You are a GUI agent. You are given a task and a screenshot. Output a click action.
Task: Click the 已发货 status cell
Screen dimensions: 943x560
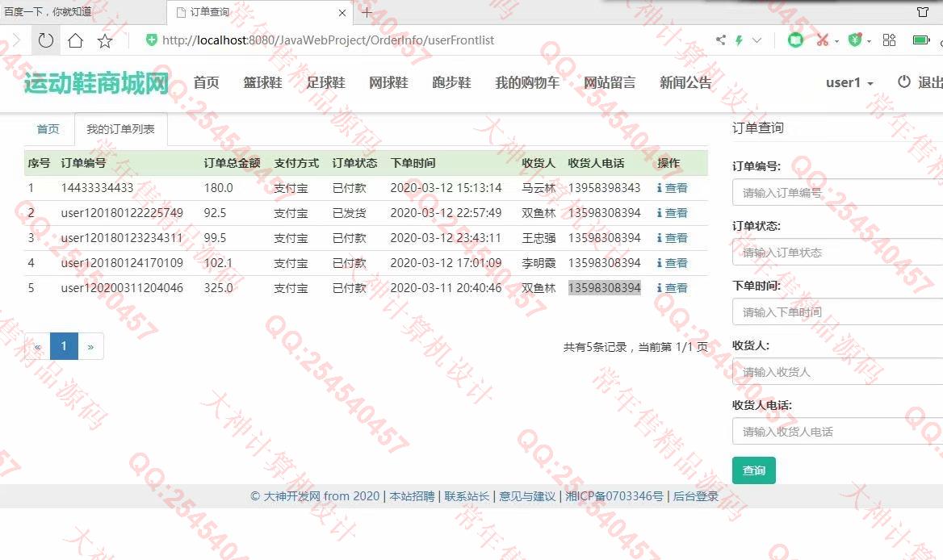[x=349, y=213]
